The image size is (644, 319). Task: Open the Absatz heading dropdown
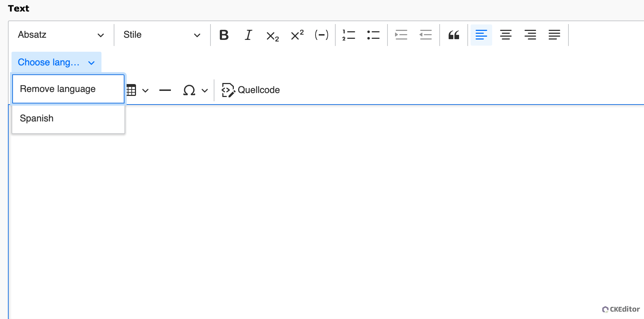click(x=61, y=35)
